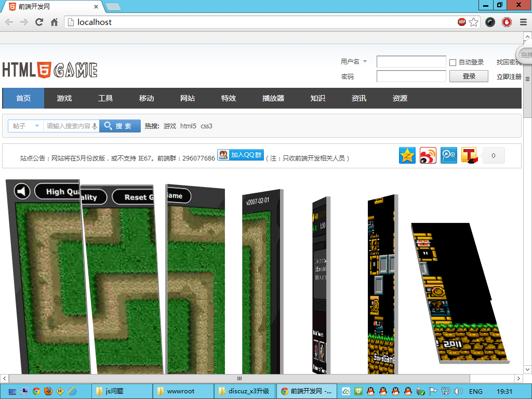Go to the 工具 navigation tab
The image size is (532, 399).
(x=105, y=98)
